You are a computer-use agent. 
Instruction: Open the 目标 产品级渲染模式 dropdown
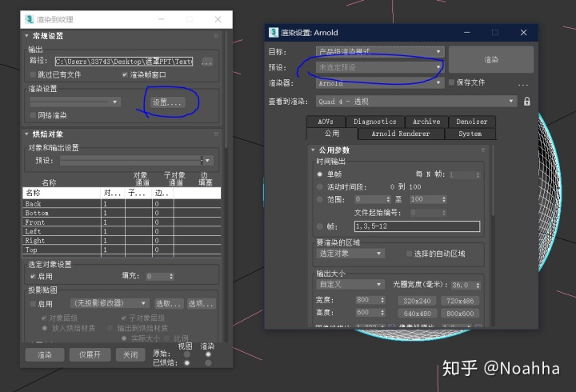point(380,51)
